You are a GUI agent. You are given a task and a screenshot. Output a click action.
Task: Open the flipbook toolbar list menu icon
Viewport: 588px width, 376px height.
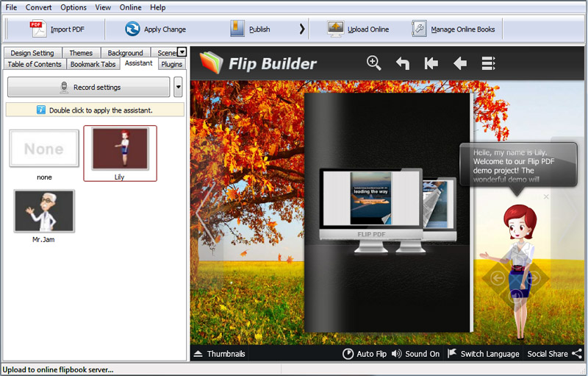[x=488, y=63]
